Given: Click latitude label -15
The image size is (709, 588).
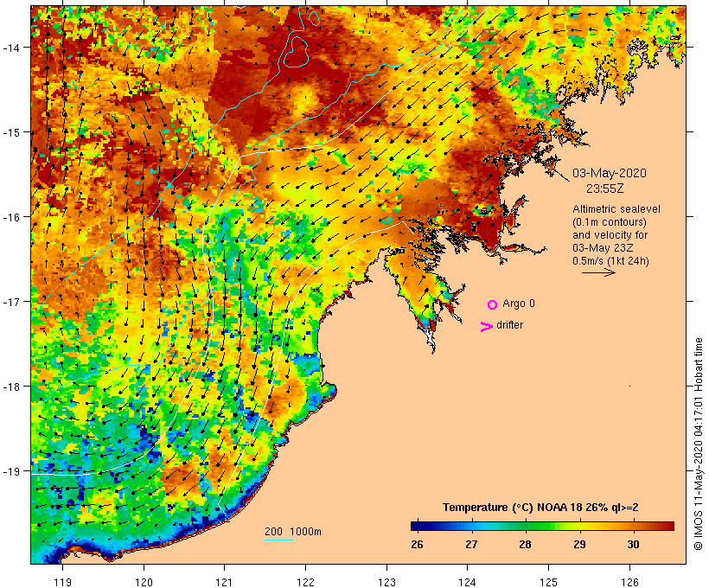Looking at the screenshot, I should coord(10,132).
